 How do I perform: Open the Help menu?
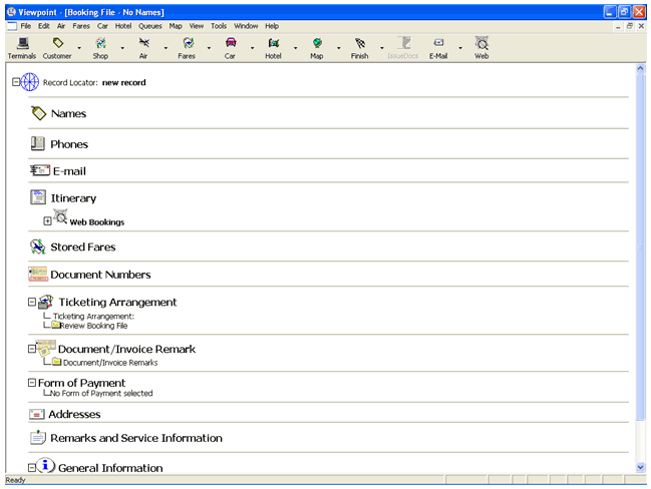272,26
